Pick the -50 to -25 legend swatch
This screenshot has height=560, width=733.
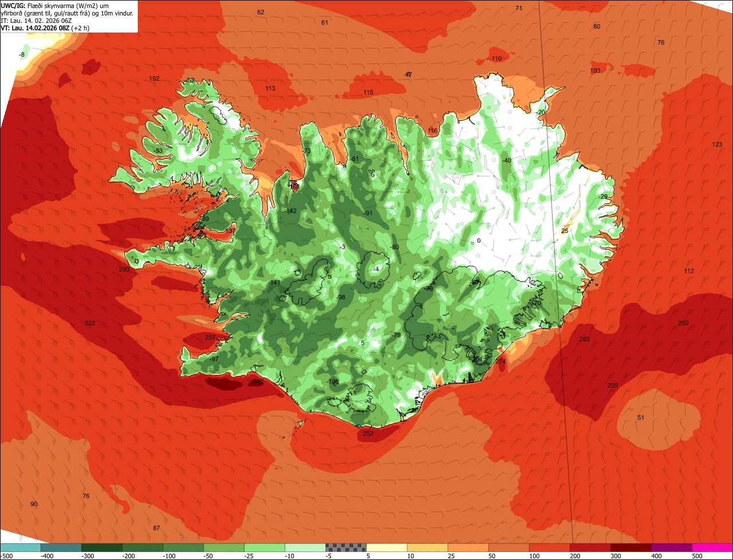(223, 547)
